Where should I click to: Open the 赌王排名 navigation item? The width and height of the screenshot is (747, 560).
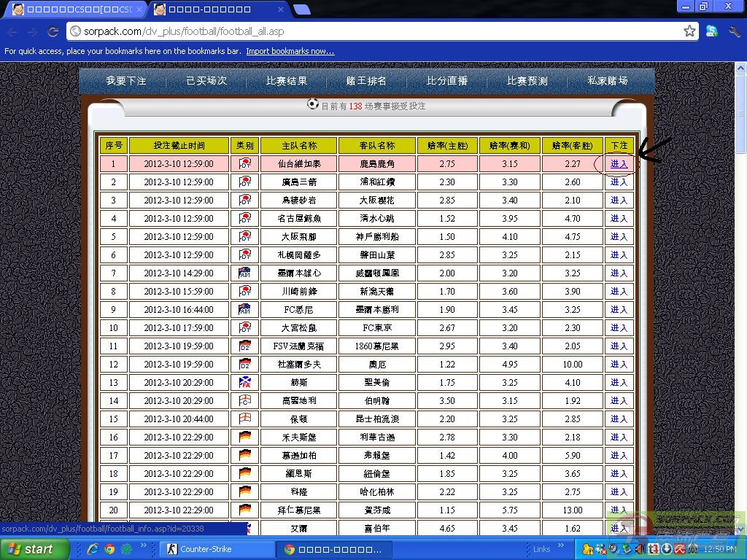tap(367, 81)
